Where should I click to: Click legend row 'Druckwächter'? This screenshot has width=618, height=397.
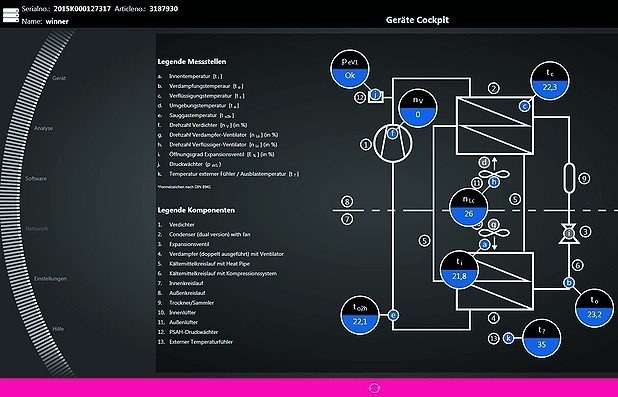(190, 164)
